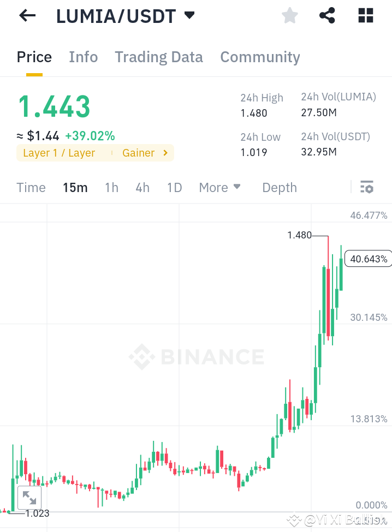Open the share options with the share icon

[x=327, y=15]
